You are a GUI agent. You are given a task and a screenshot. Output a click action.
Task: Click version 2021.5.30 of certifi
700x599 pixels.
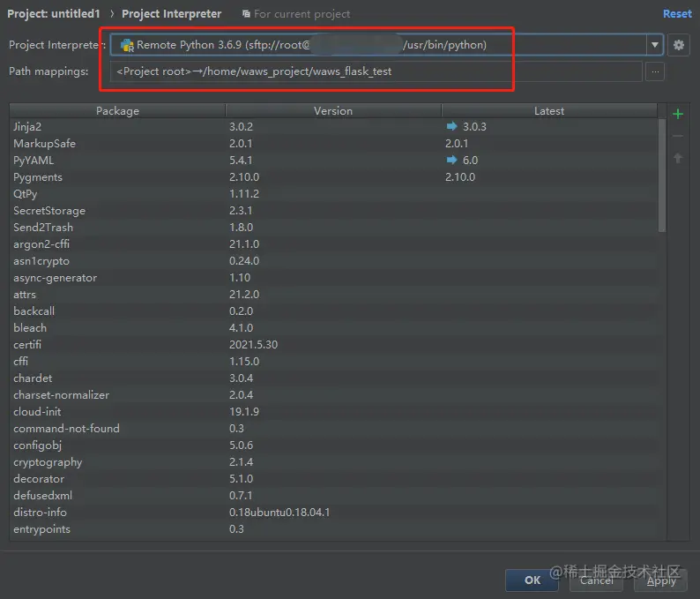coord(253,344)
